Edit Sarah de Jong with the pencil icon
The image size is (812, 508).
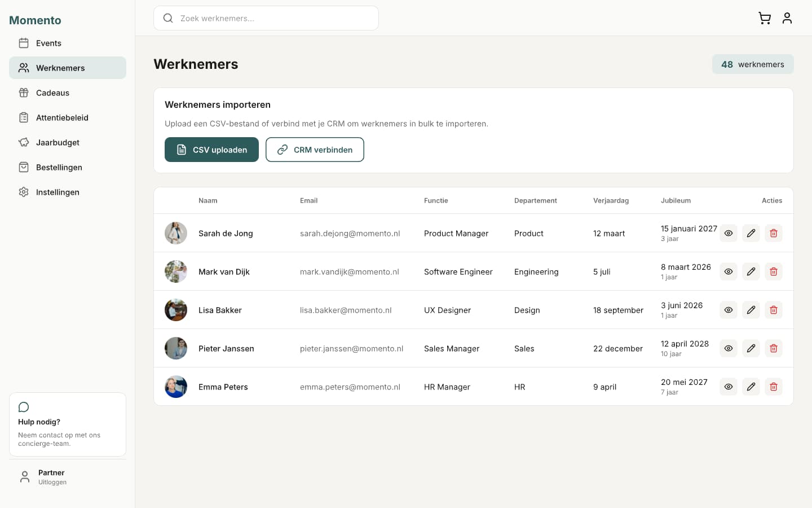point(751,233)
